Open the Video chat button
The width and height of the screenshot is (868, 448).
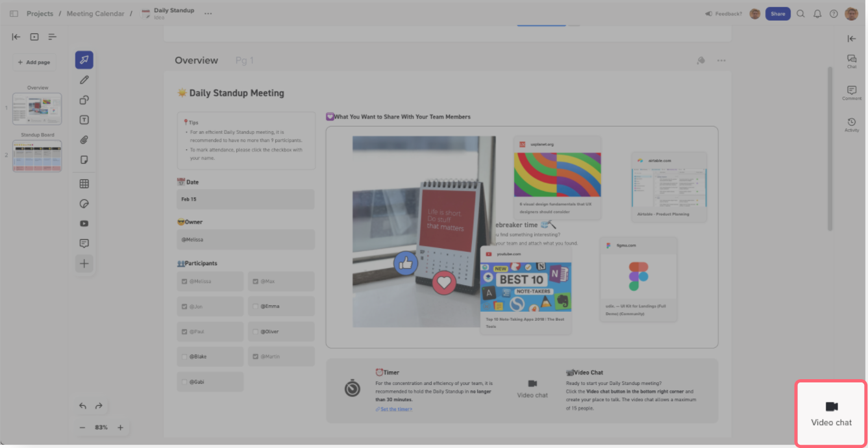click(x=831, y=413)
